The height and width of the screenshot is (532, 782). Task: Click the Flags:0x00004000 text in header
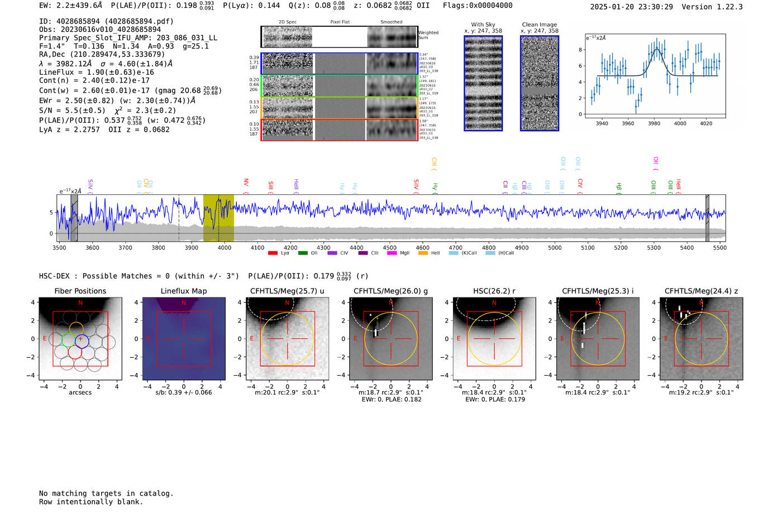coord(478,6)
